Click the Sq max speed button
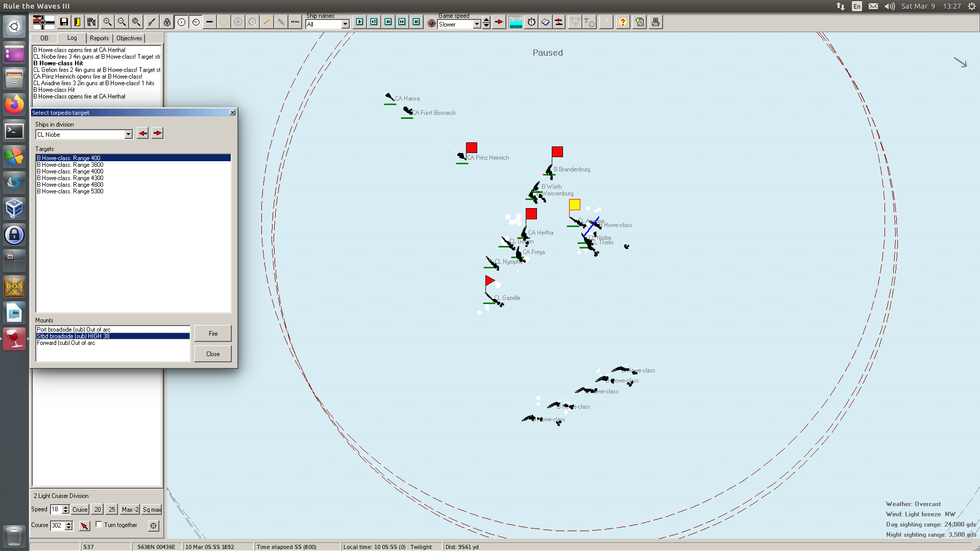980x551 pixels. (x=152, y=510)
